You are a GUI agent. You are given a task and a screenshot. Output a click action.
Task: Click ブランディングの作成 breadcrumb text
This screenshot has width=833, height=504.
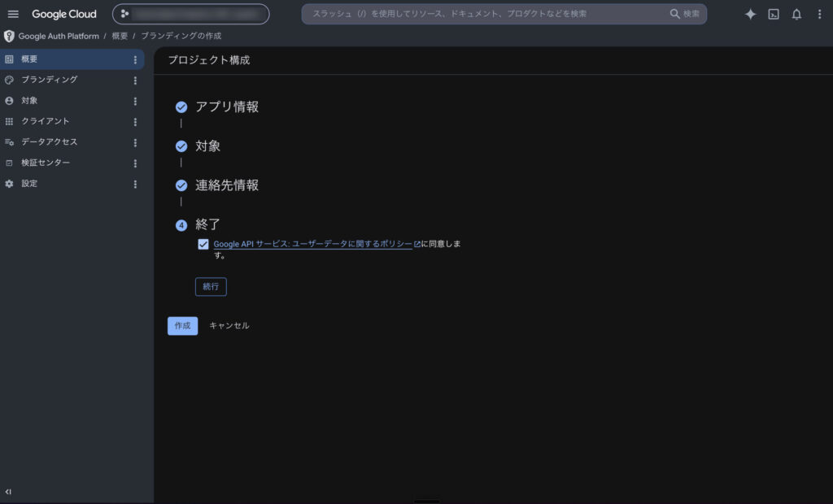181,36
